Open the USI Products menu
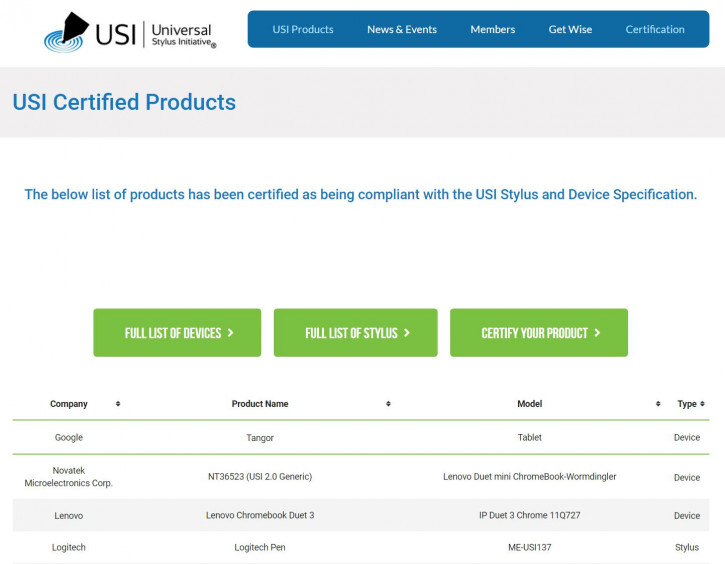This screenshot has height=564, width=725. coord(303,30)
